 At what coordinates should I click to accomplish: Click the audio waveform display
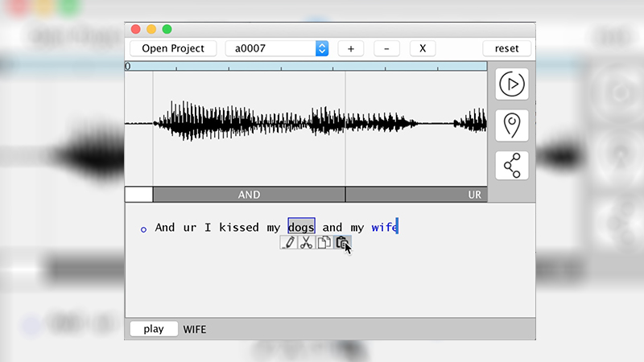(306, 128)
